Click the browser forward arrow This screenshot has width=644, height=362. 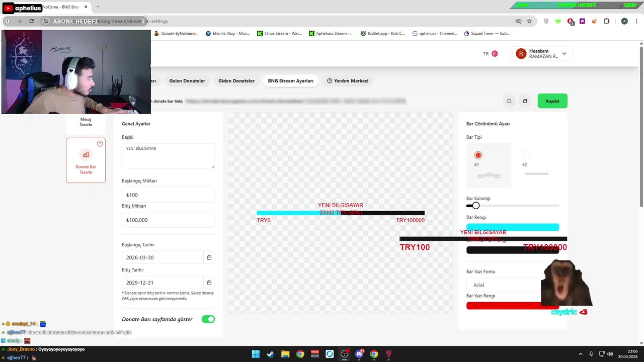click(19, 21)
